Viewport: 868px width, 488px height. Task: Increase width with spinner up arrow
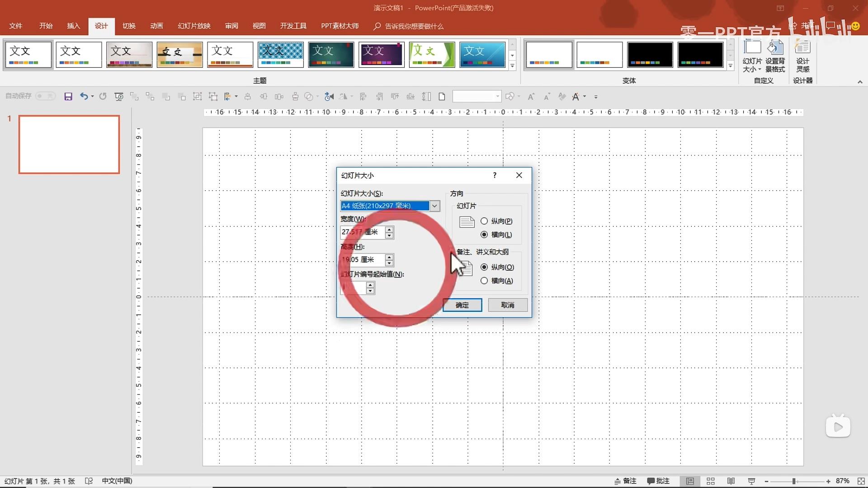pos(389,229)
